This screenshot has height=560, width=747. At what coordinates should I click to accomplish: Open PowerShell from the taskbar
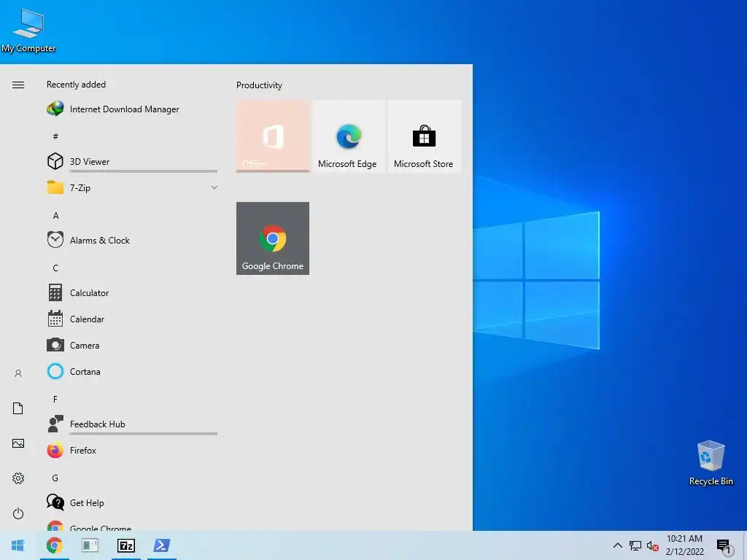162,545
